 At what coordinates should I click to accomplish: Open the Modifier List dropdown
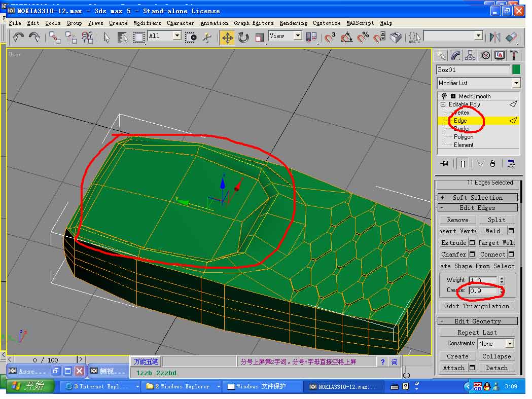click(x=516, y=83)
